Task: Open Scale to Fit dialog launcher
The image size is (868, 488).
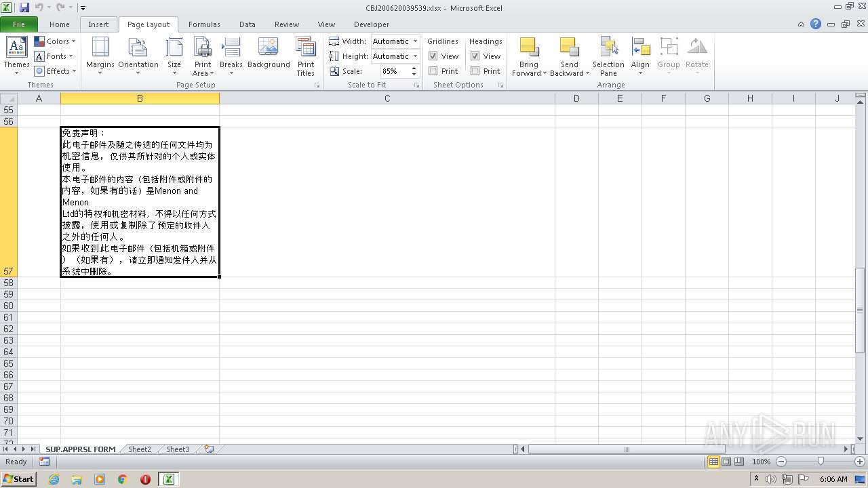Action: [x=416, y=85]
